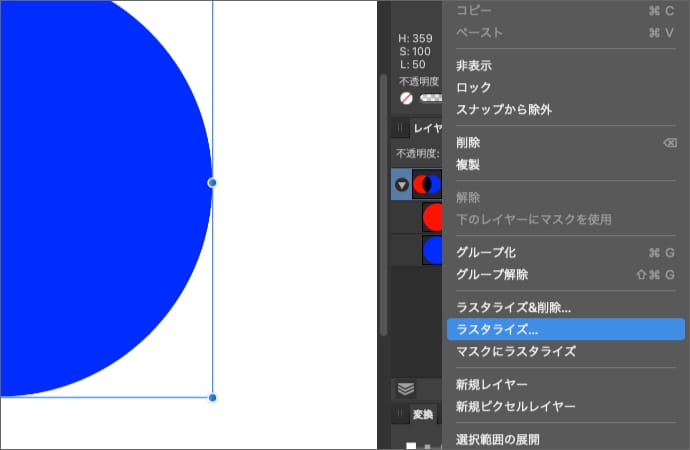Click グループ解除 menu item
This screenshot has width=690, height=450.
pos(491,274)
